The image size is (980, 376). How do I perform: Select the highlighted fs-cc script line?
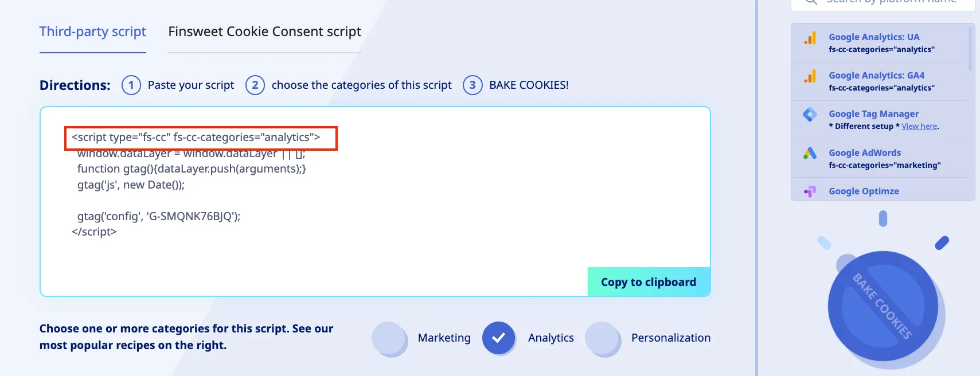click(x=200, y=138)
